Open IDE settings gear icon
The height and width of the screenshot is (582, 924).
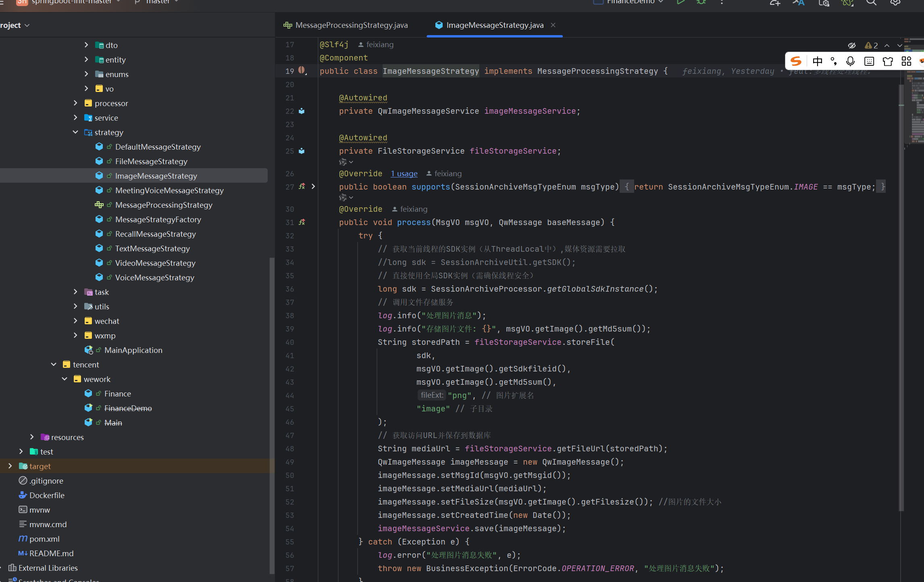point(895,2)
